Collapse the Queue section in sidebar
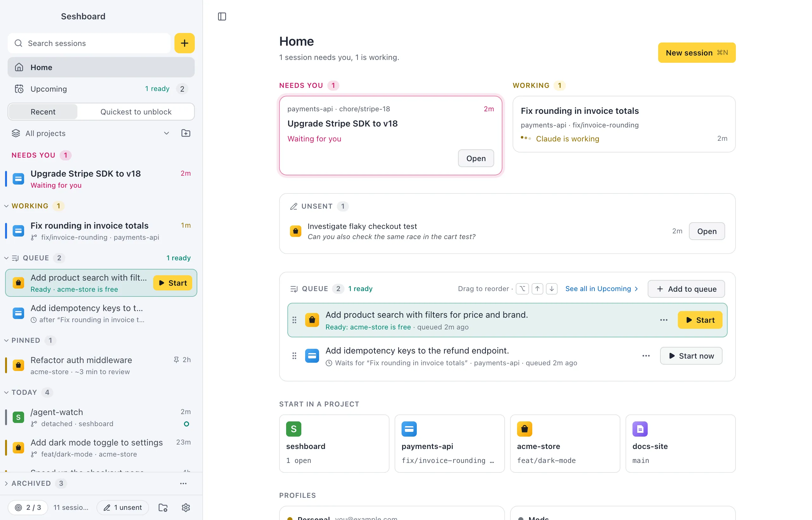 point(6,258)
